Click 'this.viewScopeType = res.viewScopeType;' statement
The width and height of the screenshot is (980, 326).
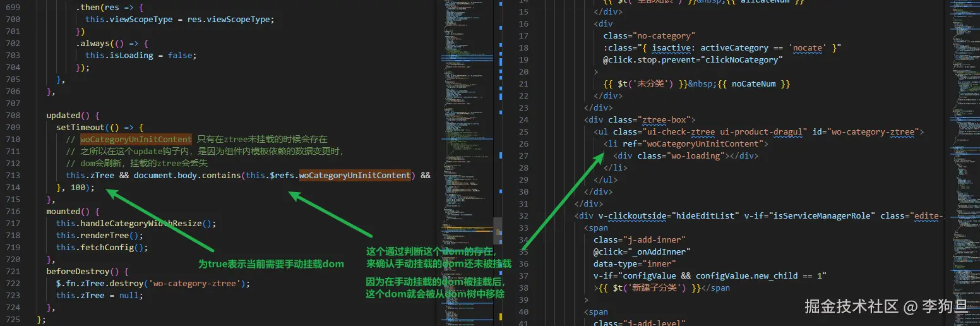coord(180,20)
